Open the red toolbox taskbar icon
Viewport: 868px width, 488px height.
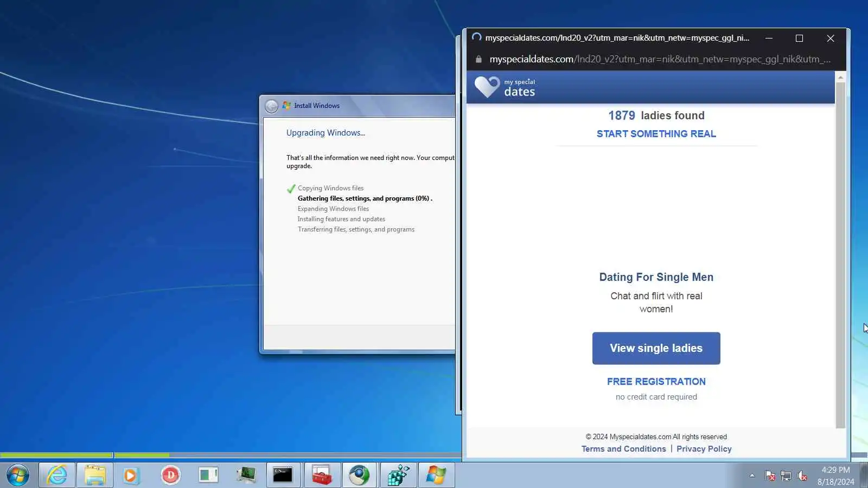322,476
